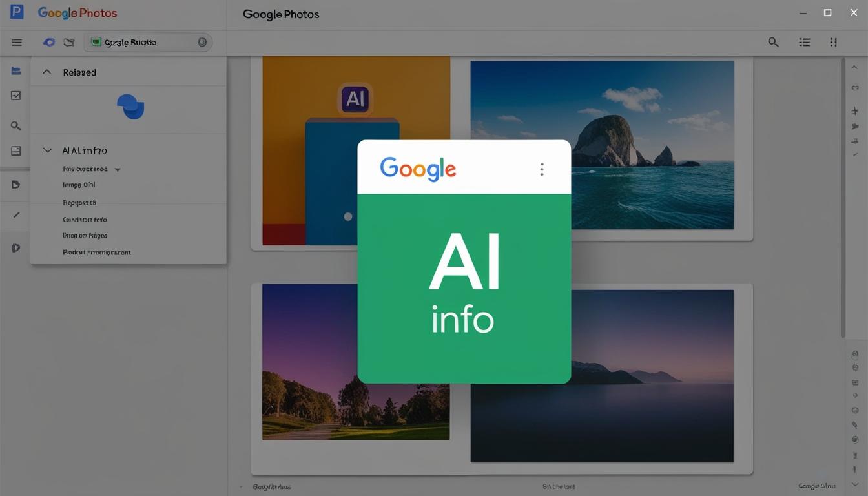Image resolution: width=868 pixels, height=496 pixels.
Task: Collapse the AI info section chevron
Action: (46, 150)
